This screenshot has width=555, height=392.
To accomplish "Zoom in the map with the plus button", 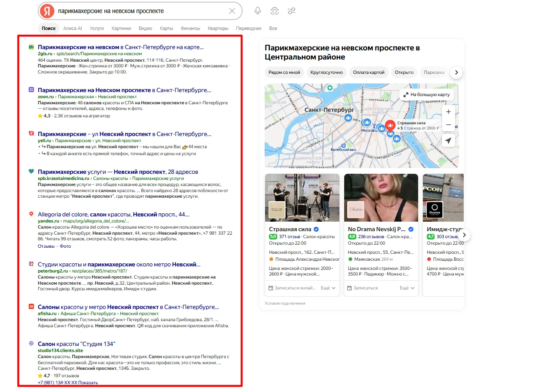I will point(449,112).
